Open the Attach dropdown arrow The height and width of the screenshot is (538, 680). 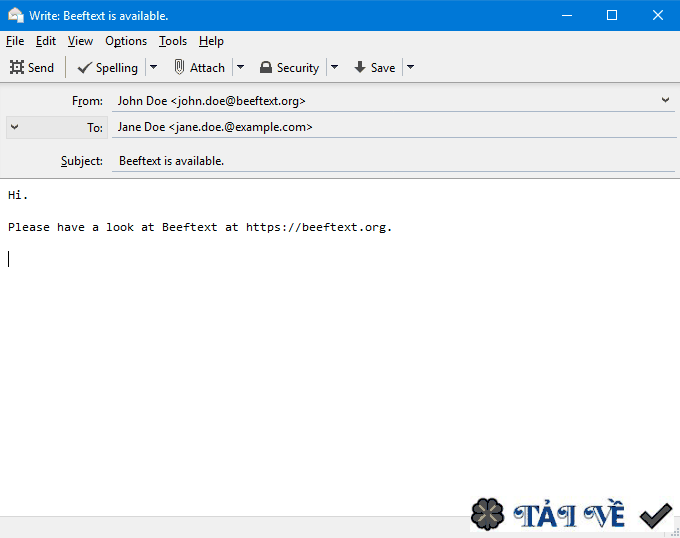pyautogui.click(x=241, y=67)
